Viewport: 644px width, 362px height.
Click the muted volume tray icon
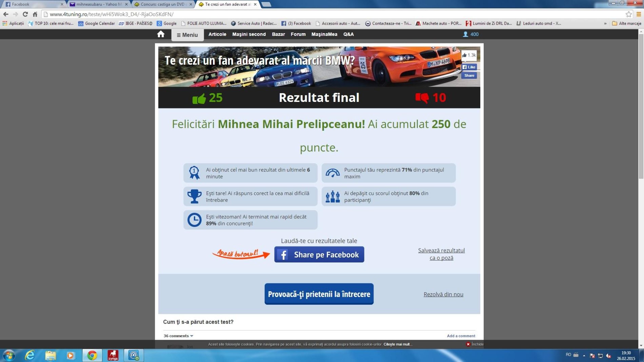[608, 356]
